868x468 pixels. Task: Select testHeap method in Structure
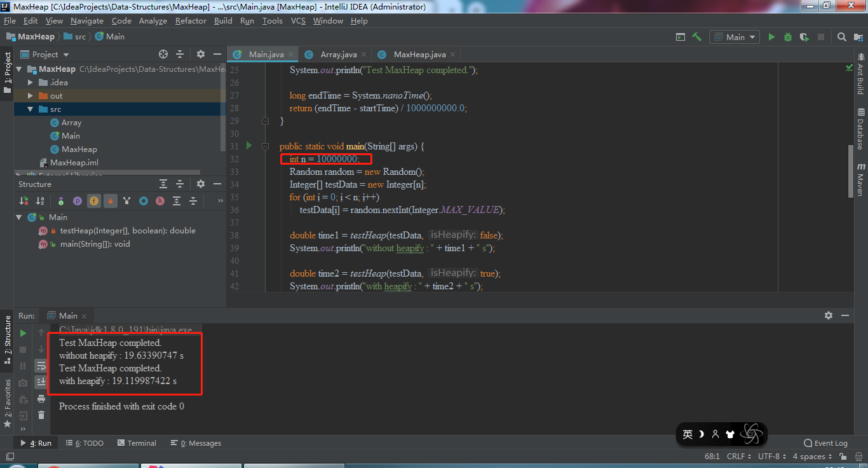coord(128,231)
